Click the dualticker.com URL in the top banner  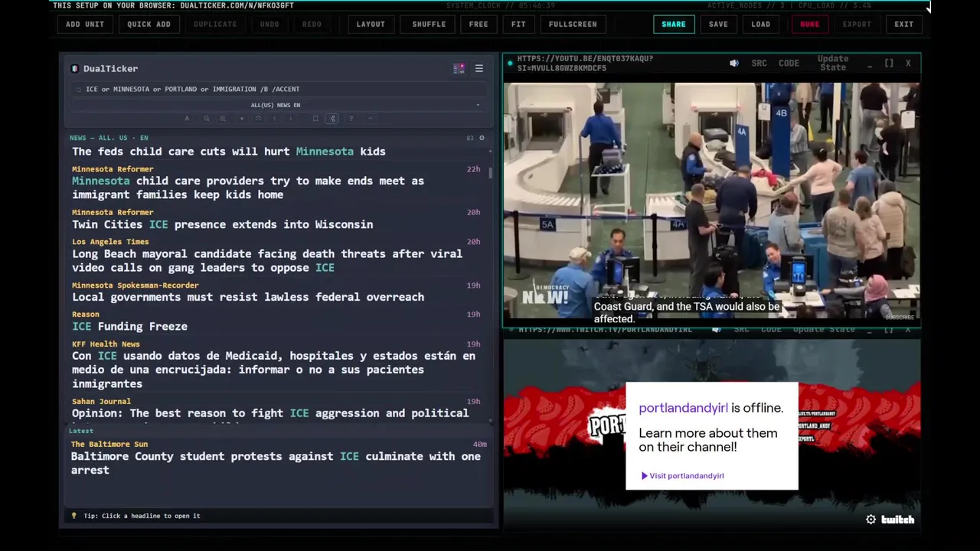[237, 5]
